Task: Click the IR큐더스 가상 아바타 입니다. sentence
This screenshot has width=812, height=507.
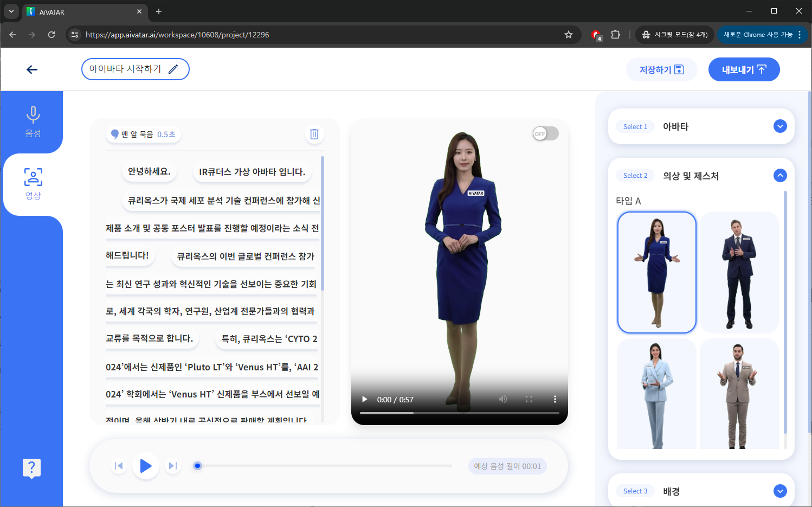Action: (x=252, y=172)
